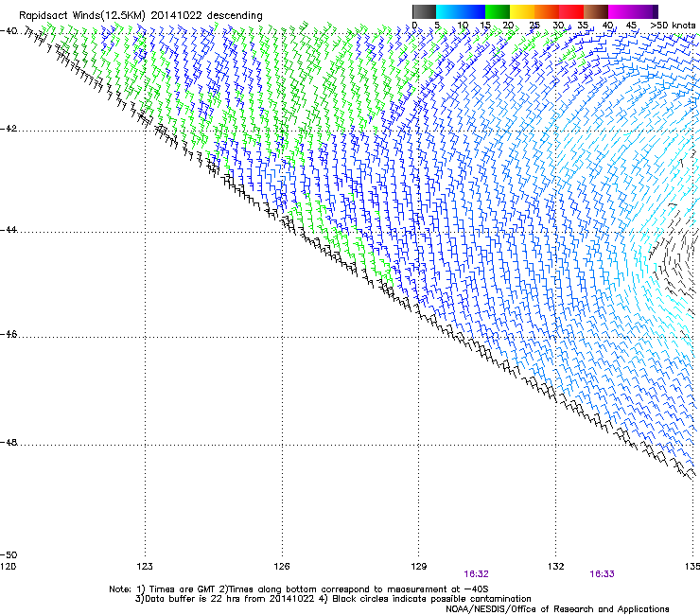The width and height of the screenshot is (700, 615).
Task: Click the brown 35-40 knots legend swatch
Action: [x=596, y=11]
